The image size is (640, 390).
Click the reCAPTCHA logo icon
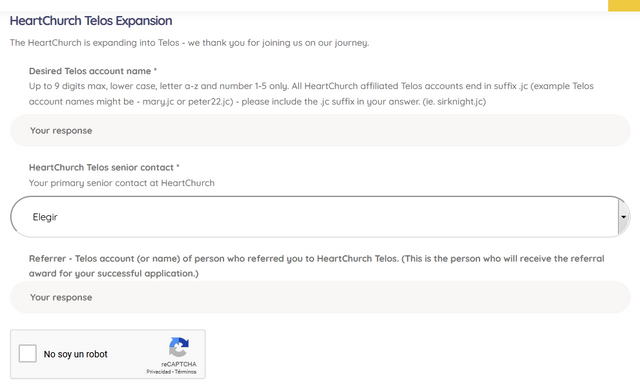179,347
